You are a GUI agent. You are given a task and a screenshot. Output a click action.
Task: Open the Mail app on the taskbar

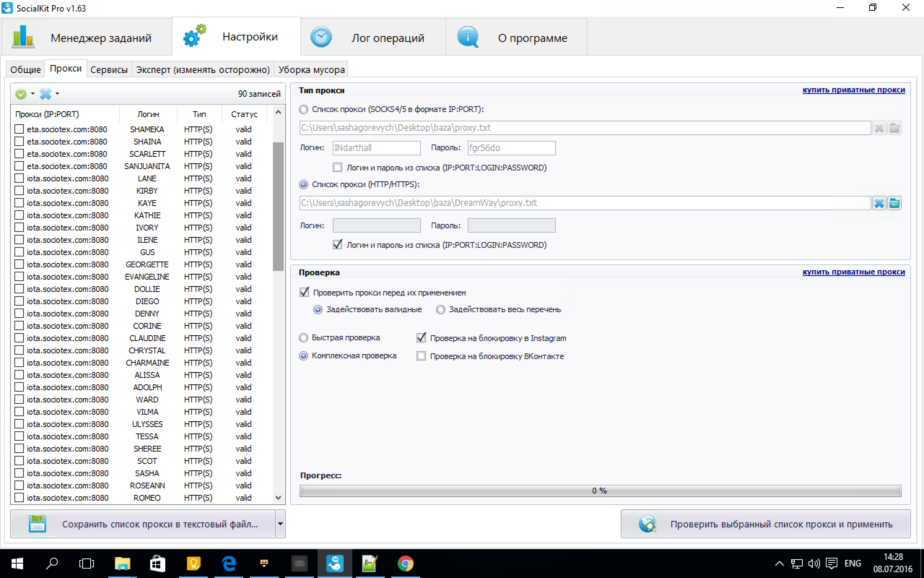(299, 564)
